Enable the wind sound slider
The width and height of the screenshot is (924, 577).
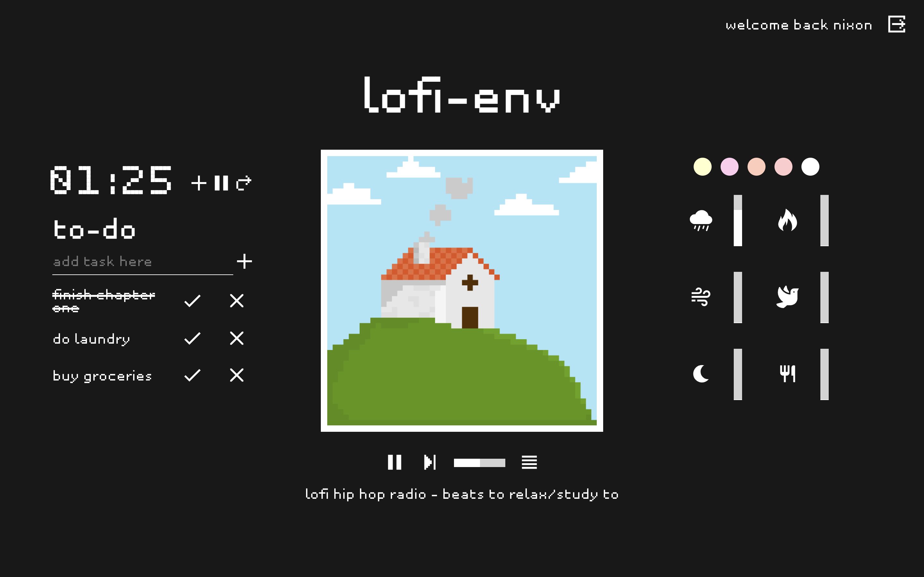coord(736,298)
